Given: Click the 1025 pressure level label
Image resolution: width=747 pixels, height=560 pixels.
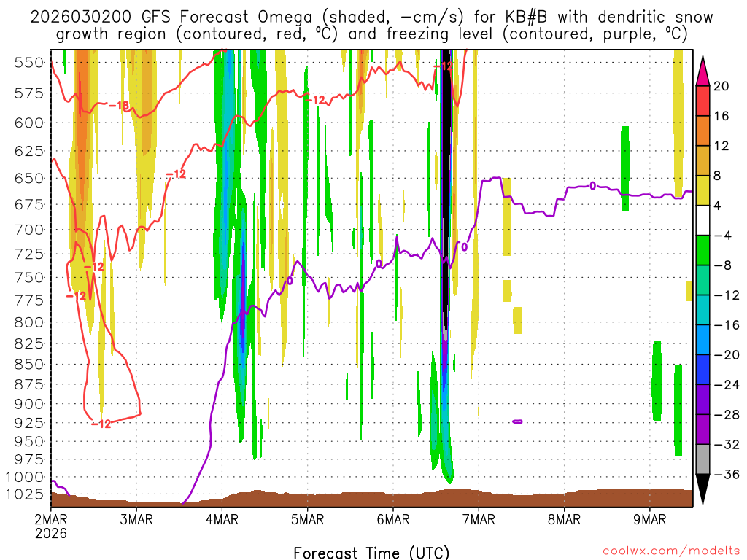Looking at the screenshot, I should pyautogui.click(x=24, y=494).
